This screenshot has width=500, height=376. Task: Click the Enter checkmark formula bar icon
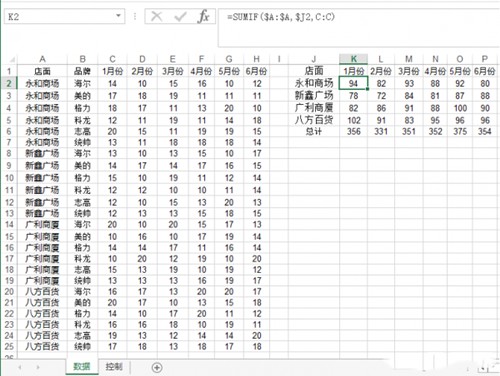(x=180, y=16)
